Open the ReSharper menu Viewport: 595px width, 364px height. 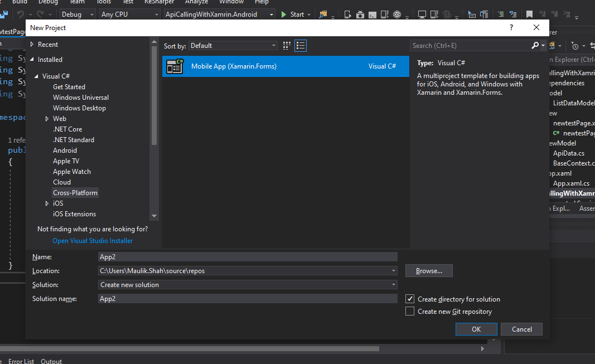[159, 2]
